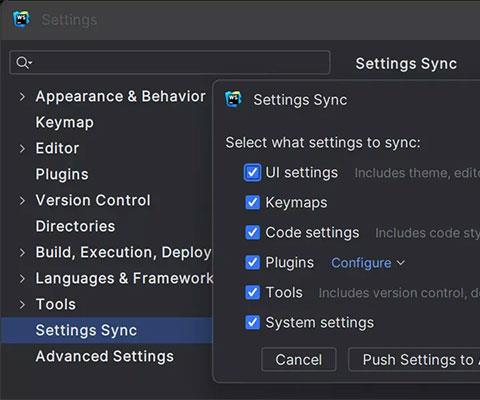Select Directories in the sidebar
The image size is (480, 400).
point(75,226)
